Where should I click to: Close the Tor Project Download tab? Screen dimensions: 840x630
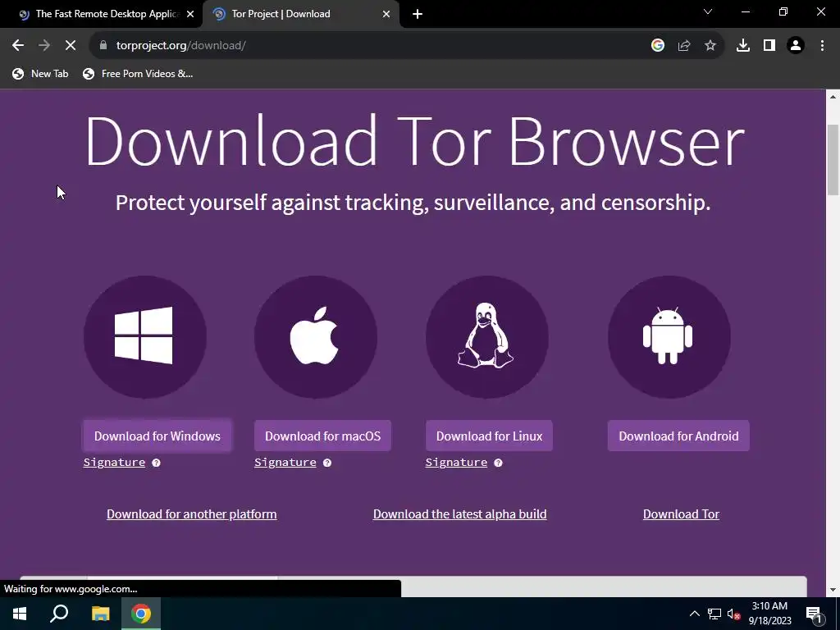386,14
